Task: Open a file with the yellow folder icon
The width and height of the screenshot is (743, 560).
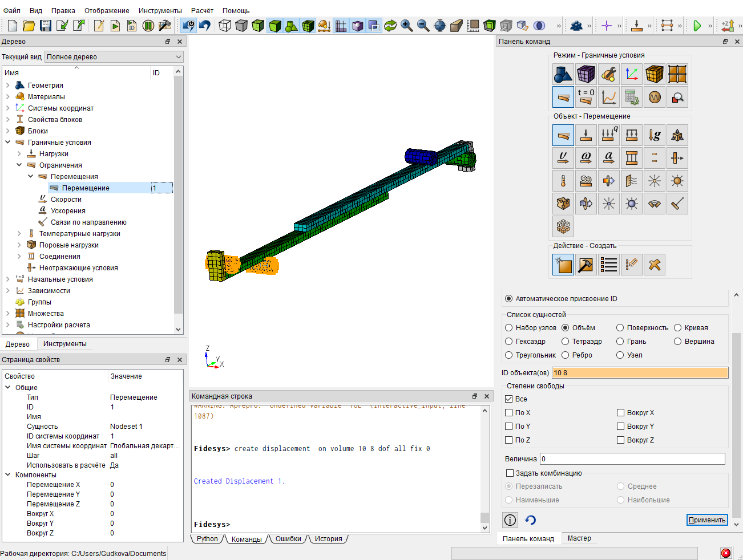Action: coord(29,26)
